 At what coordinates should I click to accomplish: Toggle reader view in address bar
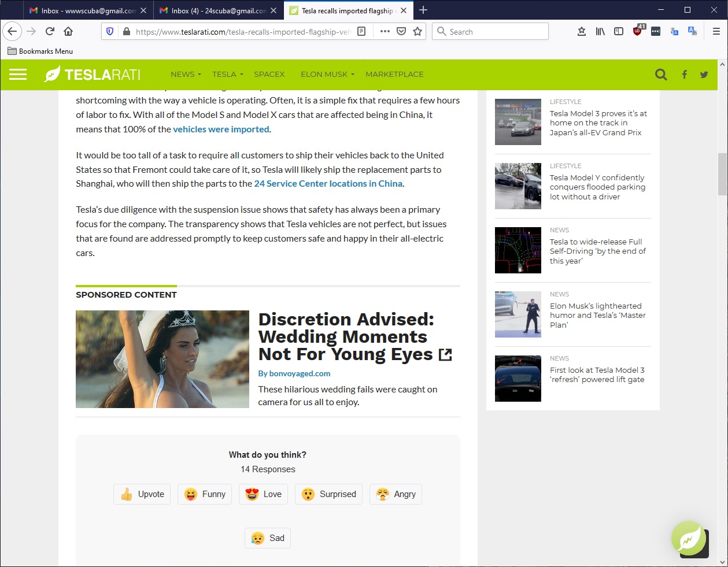coord(361,31)
